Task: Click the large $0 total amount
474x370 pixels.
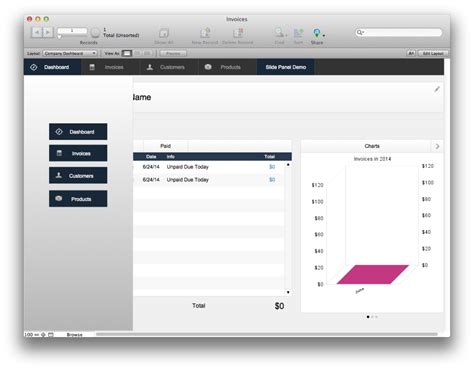Action: (x=279, y=306)
